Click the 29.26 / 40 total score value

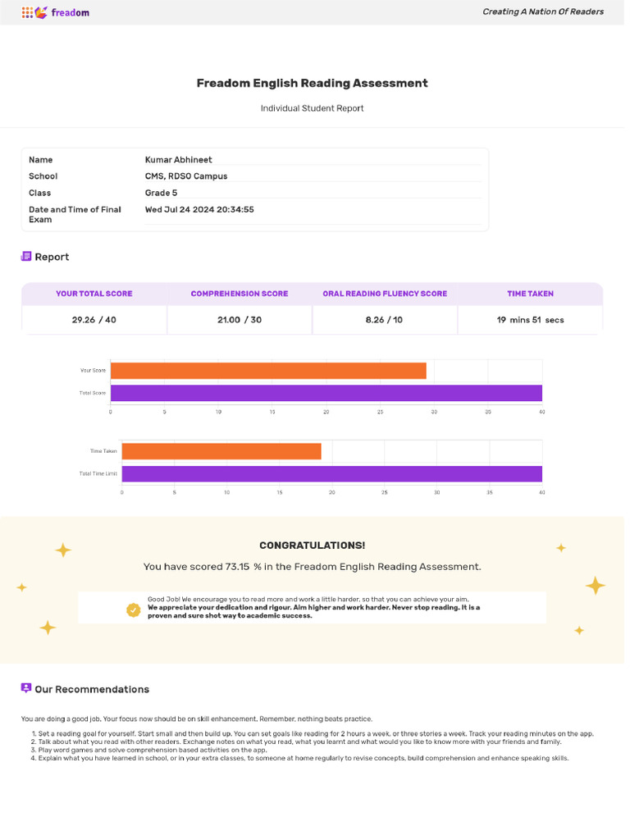pos(94,320)
